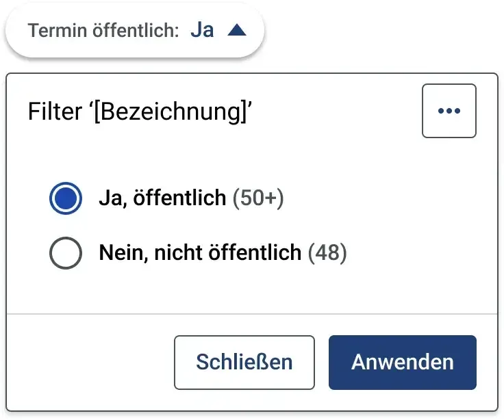Click the 'Ja, öffentlich' option label
504x420 pixels.
tap(162, 198)
